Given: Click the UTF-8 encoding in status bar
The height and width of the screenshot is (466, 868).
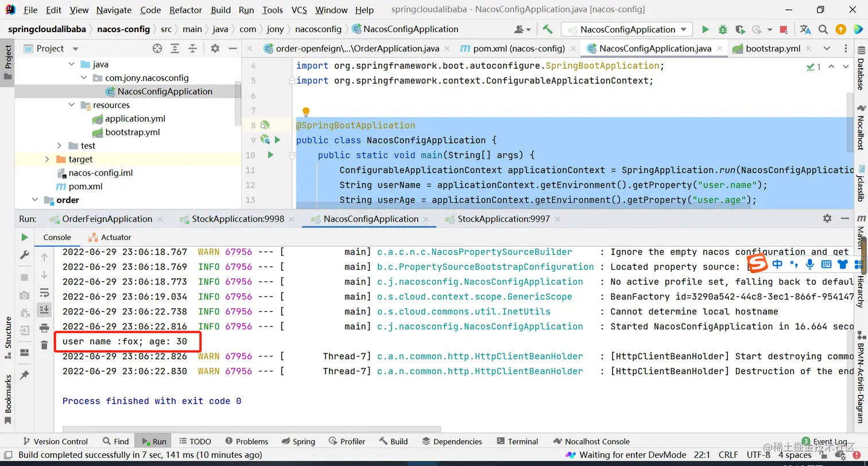Looking at the screenshot, I should point(759,455).
